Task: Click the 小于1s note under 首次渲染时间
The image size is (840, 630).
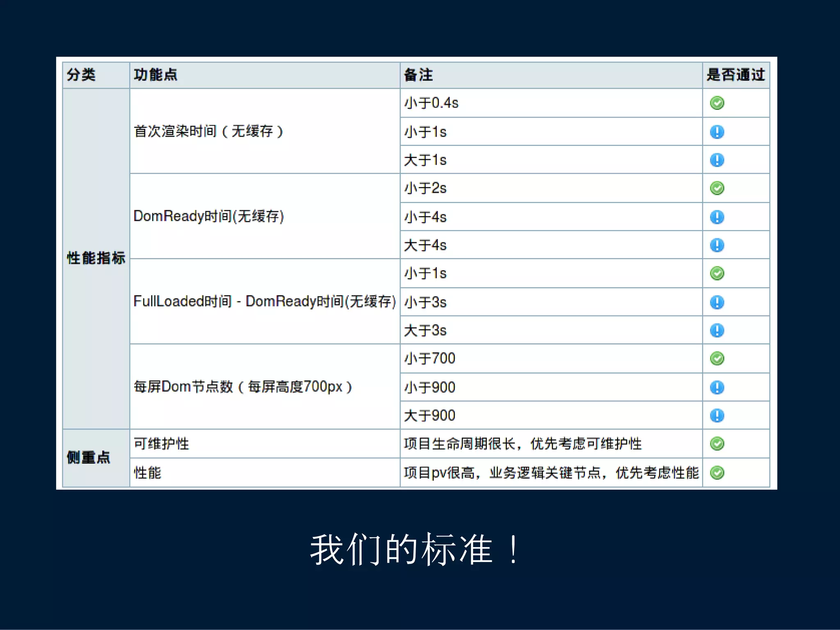Action: pos(551,132)
